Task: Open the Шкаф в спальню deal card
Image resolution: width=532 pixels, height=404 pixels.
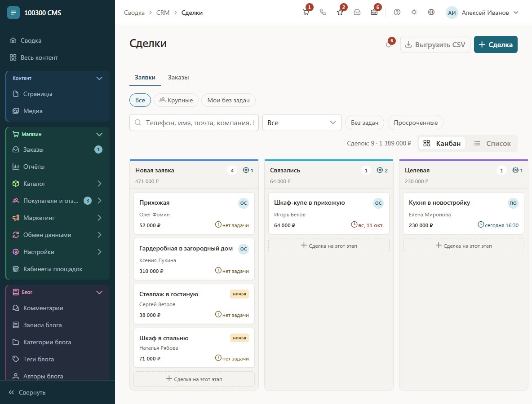Action: click(194, 348)
